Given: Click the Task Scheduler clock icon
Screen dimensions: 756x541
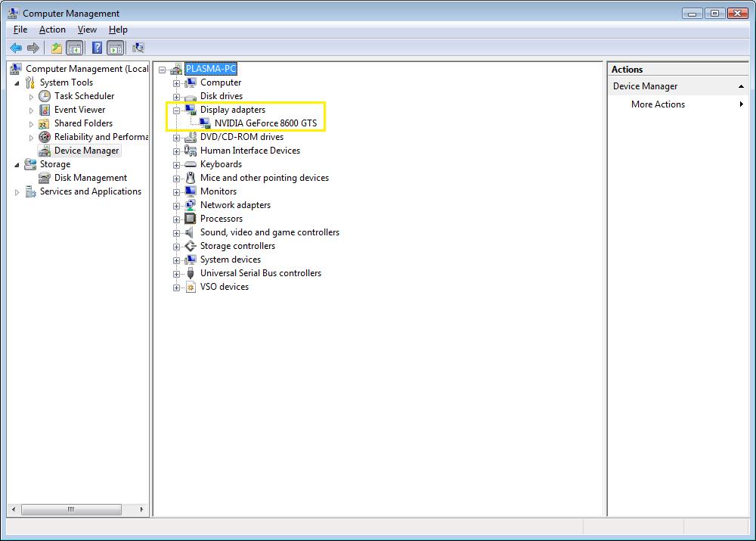Looking at the screenshot, I should tap(45, 96).
